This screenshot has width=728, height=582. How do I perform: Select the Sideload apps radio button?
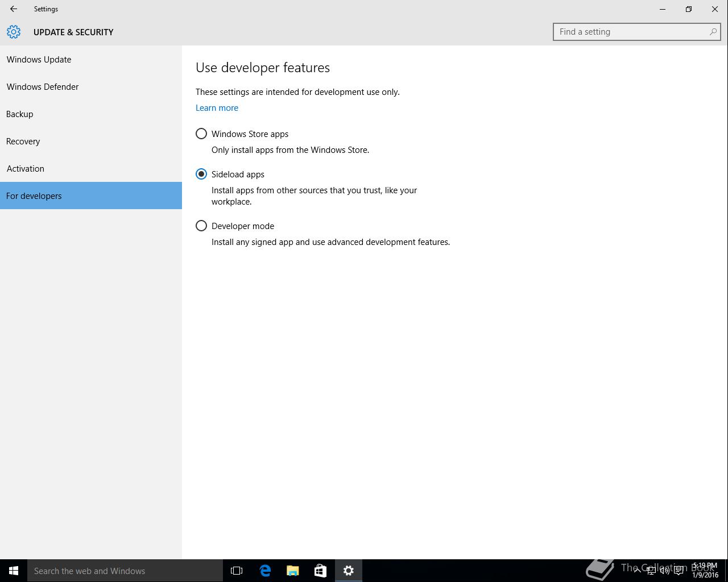click(x=201, y=174)
